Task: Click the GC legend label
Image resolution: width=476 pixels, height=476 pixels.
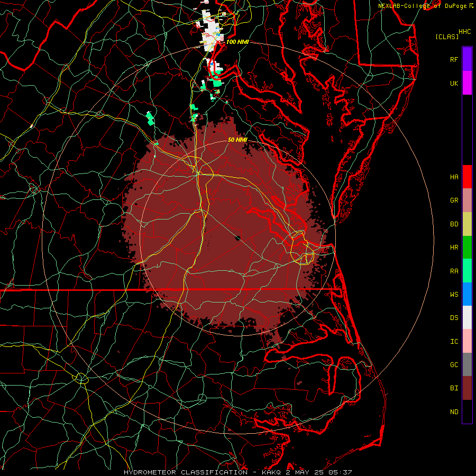Action: [x=454, y=365]
